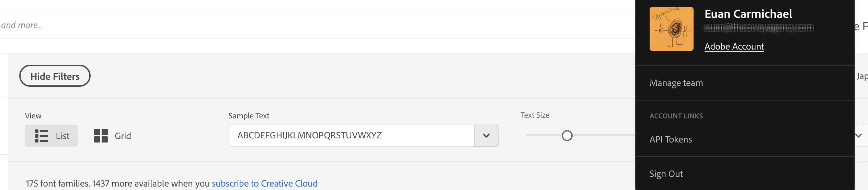
Task: Click the blurred account email address
Action: point(759,28)
